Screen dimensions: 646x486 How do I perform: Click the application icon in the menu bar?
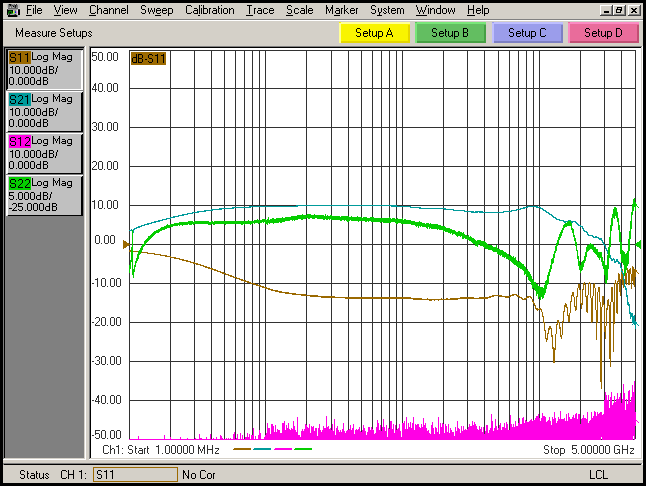13,10
